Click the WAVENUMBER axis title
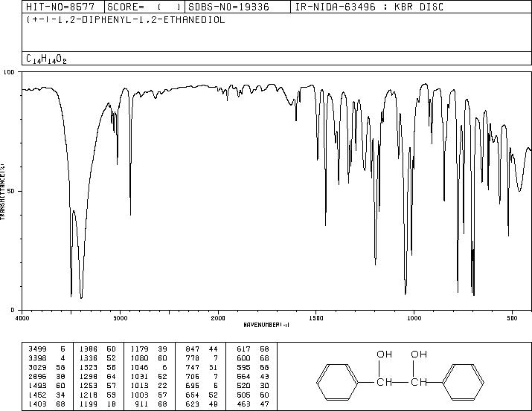532x411 pixels. pos(266,325)
